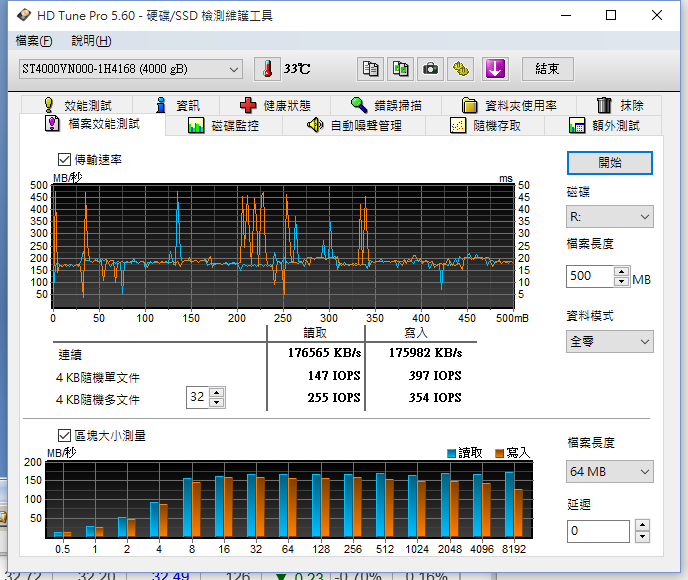
Task: Click the 連續 sequential row label
Action: point(70,354)
